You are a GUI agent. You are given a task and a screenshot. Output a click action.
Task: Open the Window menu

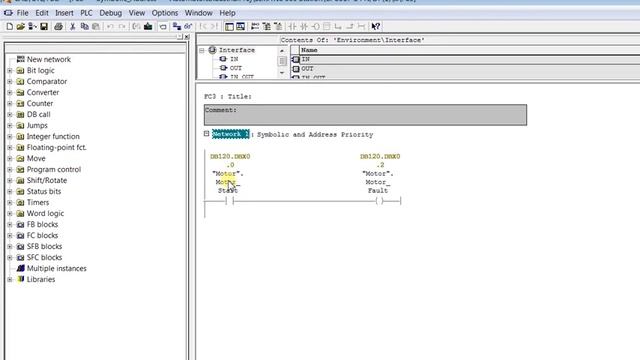[198, 13]
